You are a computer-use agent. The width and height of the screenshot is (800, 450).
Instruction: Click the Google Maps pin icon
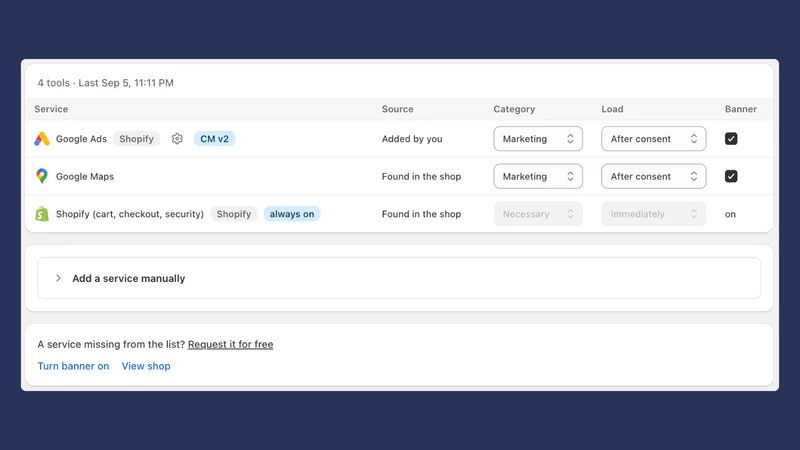click(42, 176)
